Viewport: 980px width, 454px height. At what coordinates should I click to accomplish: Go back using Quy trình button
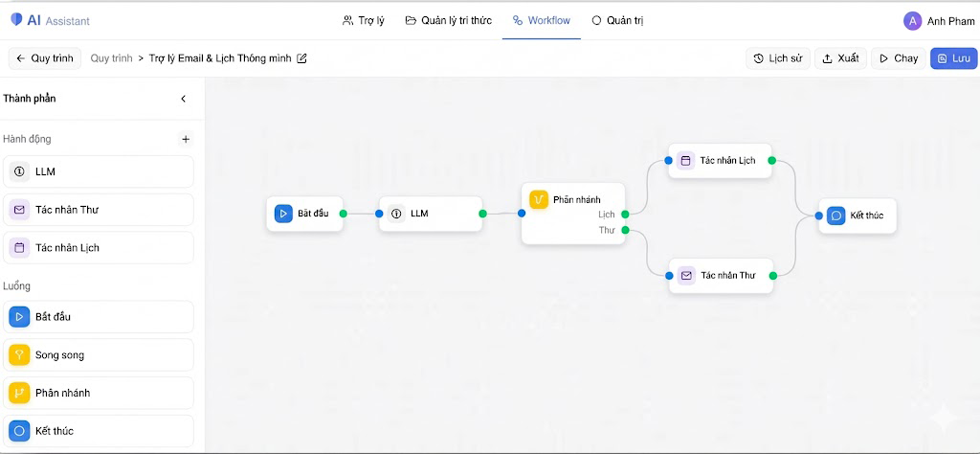[x=45, y=58]
